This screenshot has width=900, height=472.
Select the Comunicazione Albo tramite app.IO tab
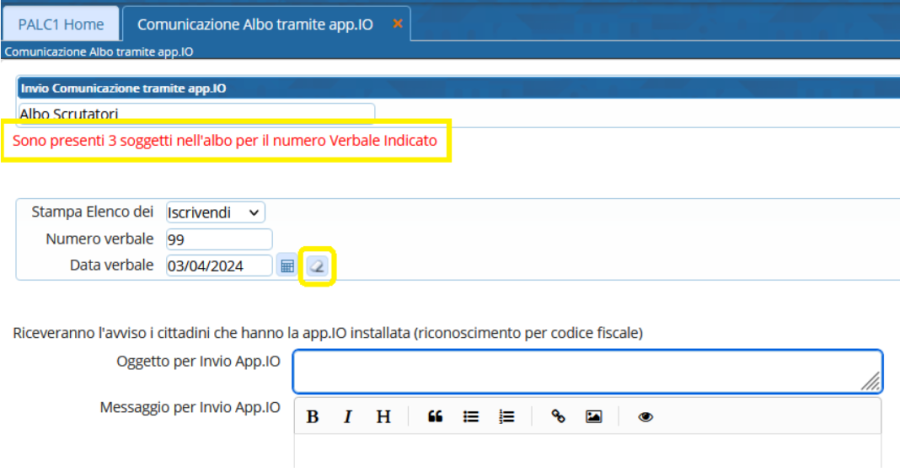click(255, 24)
